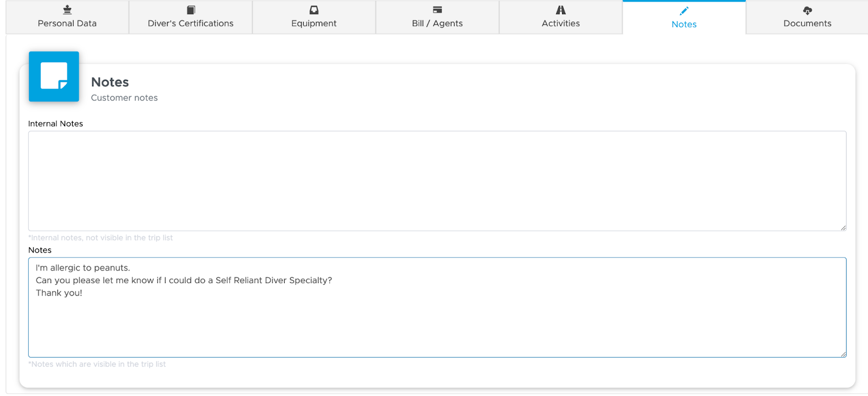Image resolution: width=868 pixels, height=396 pixels.
Task: Go to the Equipment tab
Action: [x=314, y=17]
